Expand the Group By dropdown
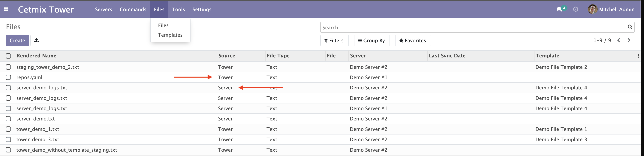The image size is (644, 156). (x=372, y=41)
